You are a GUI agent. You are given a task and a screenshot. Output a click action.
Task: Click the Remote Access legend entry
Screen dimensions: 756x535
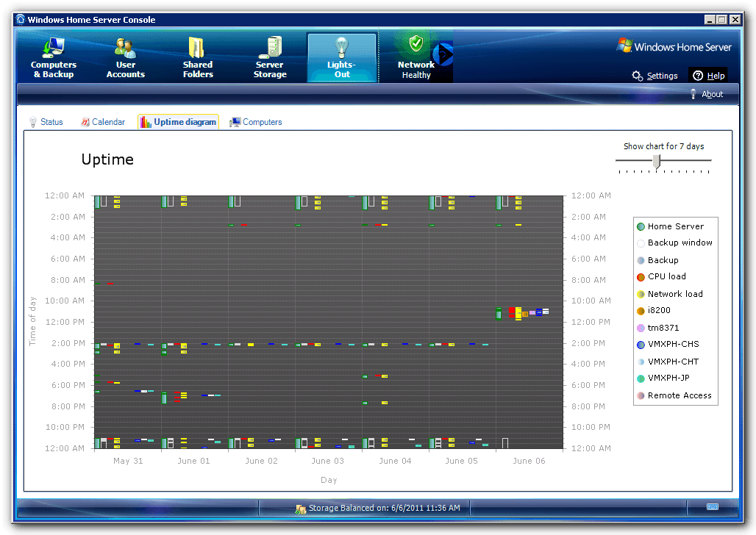pos(674,395)
